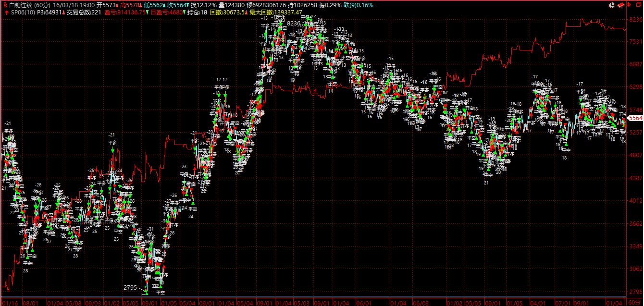Click the 05/03 date on time axis

302,303
